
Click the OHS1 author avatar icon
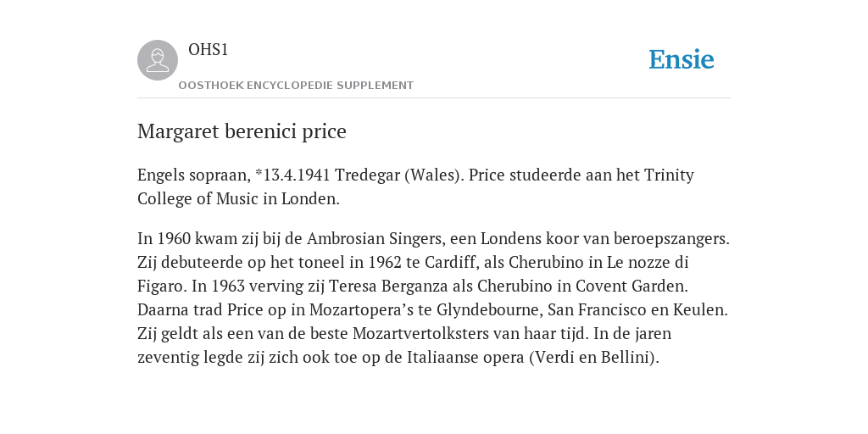(158, 60)
